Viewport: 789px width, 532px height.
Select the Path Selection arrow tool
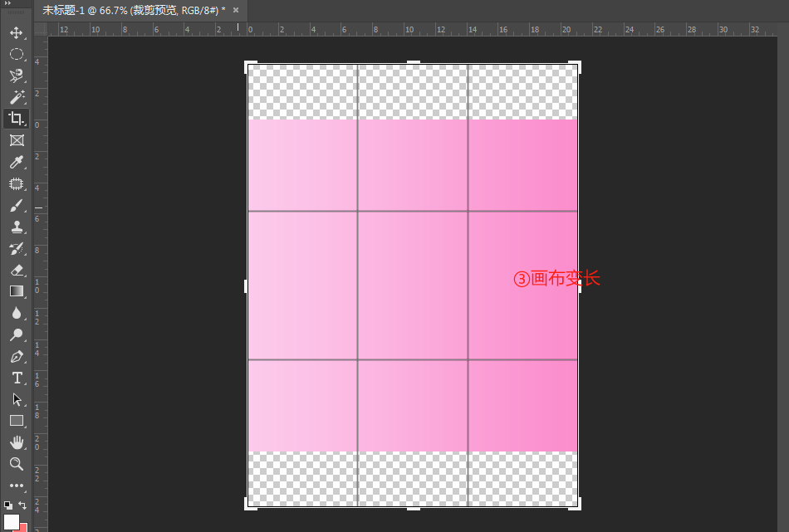tap(16, 399)
